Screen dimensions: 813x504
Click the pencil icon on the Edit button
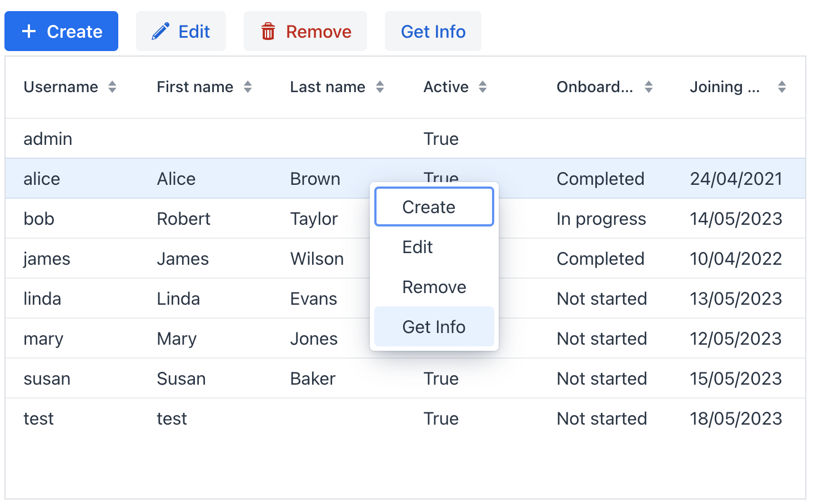[159, 31]
